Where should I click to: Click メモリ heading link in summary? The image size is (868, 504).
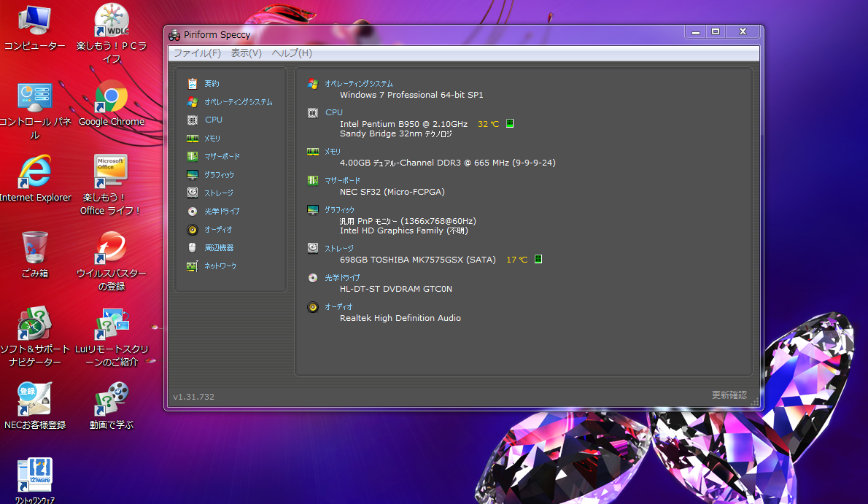coord(333,151)
